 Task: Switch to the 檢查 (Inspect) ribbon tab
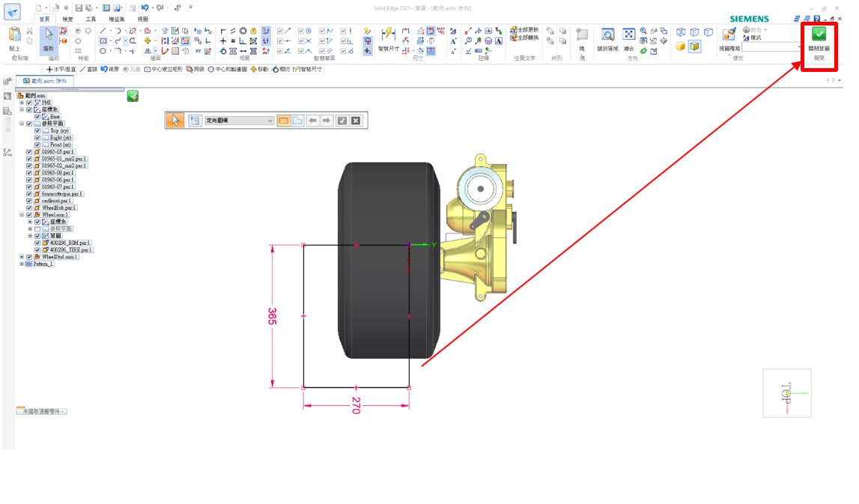click(68, 19)
